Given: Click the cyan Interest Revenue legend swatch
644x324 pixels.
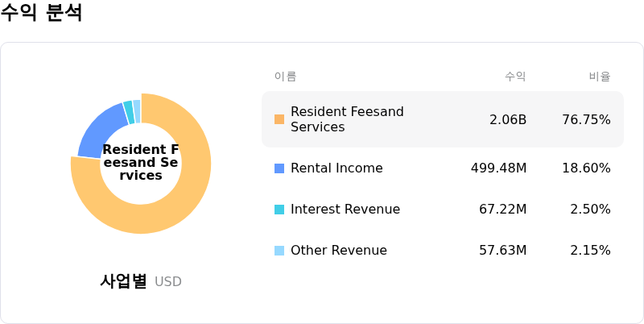Looking at the screenshot, I should click(x=279, y=210).
